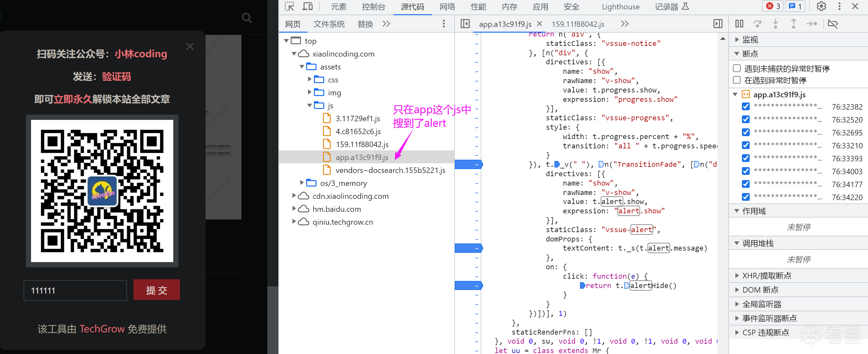
Task: Open DevTools settings gear
Action: coord(821,6)
